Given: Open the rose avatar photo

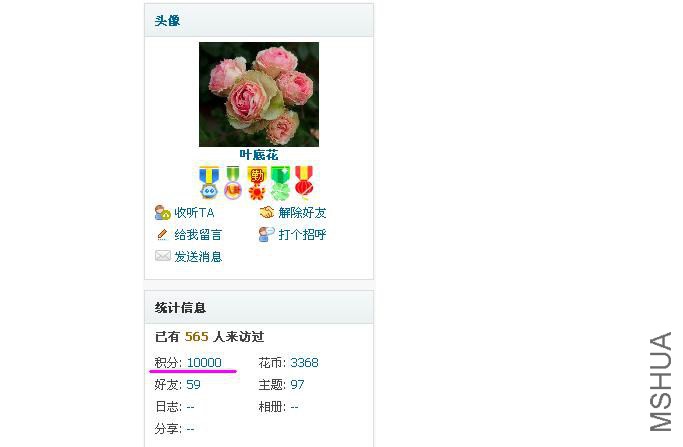Looking at the screenshot, I should [x=259, y=94].
